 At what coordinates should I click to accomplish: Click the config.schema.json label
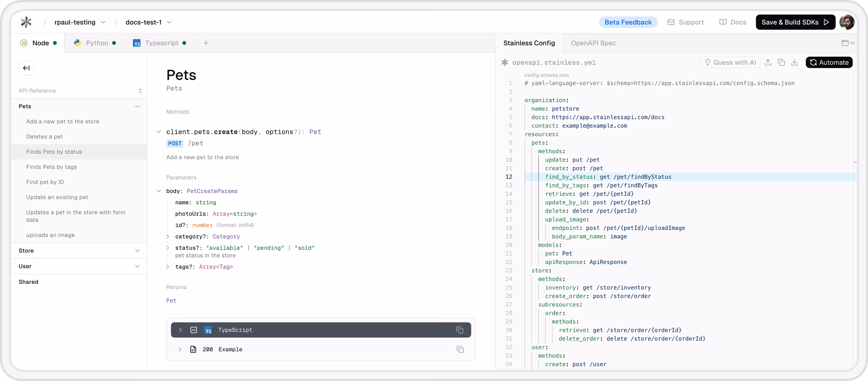tap(546, 75)
